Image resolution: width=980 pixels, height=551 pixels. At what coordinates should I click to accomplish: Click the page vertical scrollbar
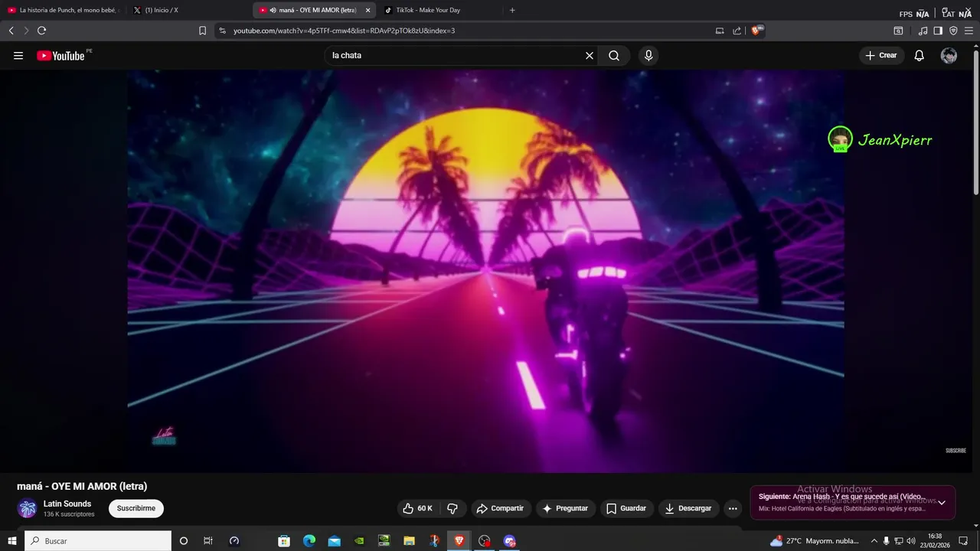pos(975,122)
